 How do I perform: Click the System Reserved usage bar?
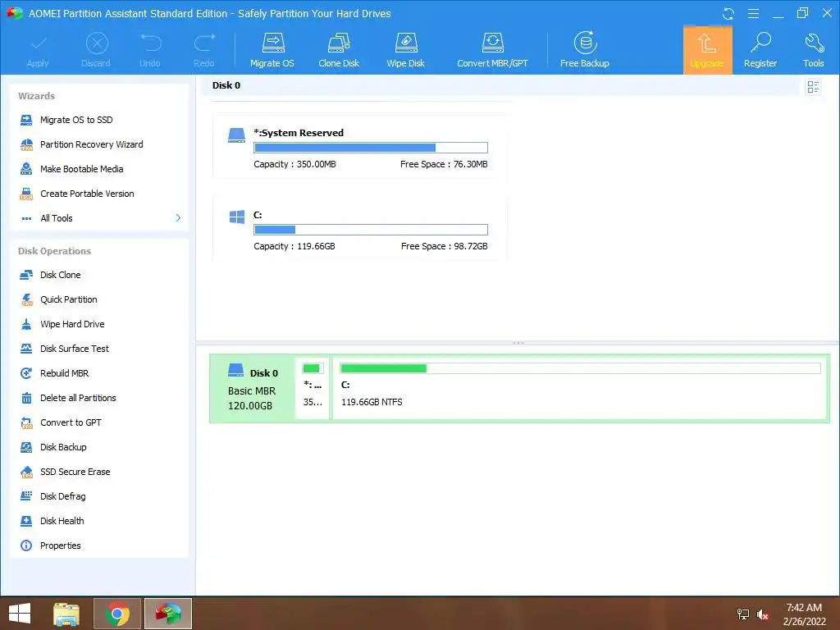point(371,148)
